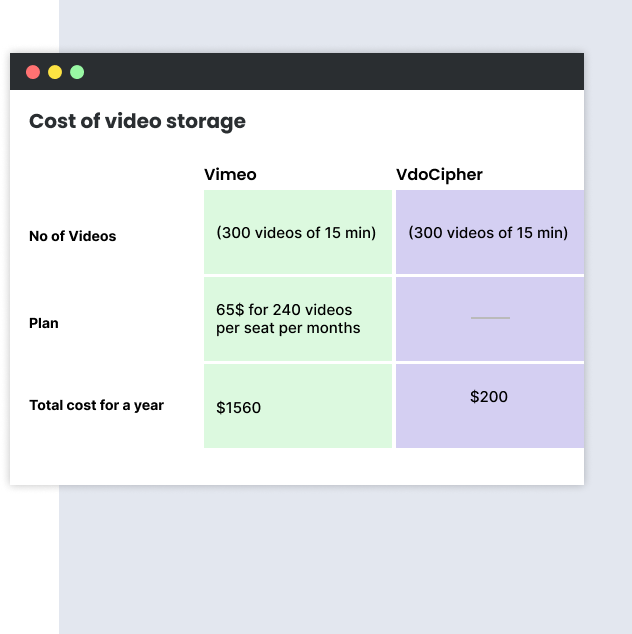
Task: Click the '65$ for 240 videos' plan cell
Action: (298, 319)
